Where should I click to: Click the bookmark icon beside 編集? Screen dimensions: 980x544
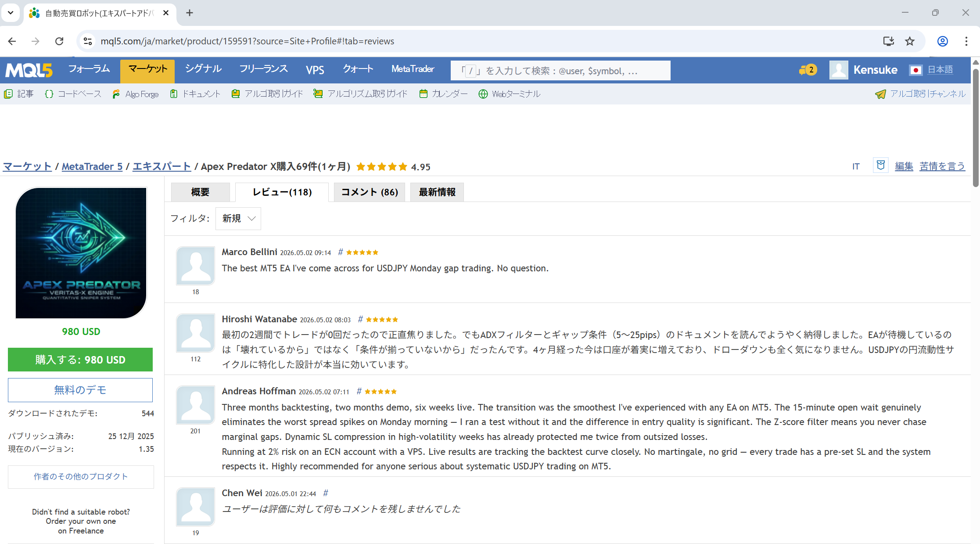click(x=880, y=166)
